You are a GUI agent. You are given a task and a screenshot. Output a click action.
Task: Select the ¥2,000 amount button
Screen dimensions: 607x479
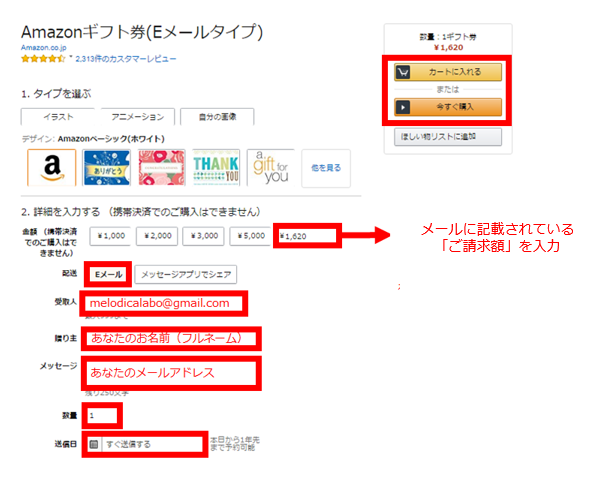pyautogui.click(x=157, y=236)
